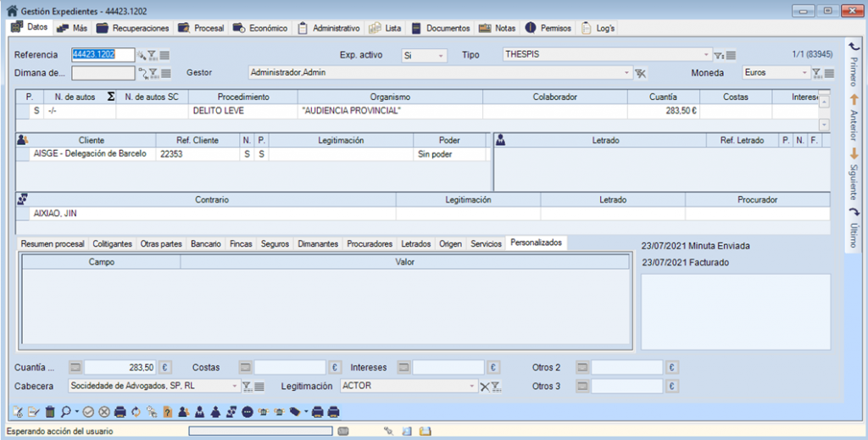Viewport: 868px width, 440px height.
Task: Select the Procuradores sub-tab
Action: coord(370,243)
